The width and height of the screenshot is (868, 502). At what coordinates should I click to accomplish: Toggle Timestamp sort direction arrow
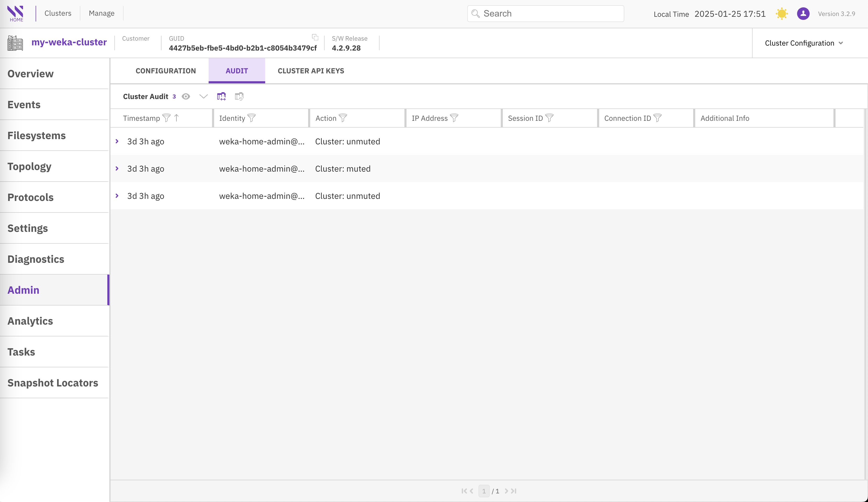coord(176,118)
